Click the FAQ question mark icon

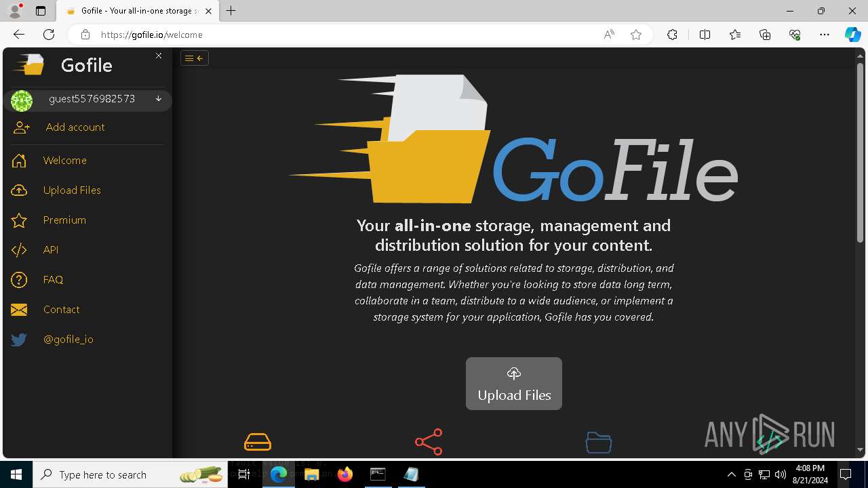(19, 280)
